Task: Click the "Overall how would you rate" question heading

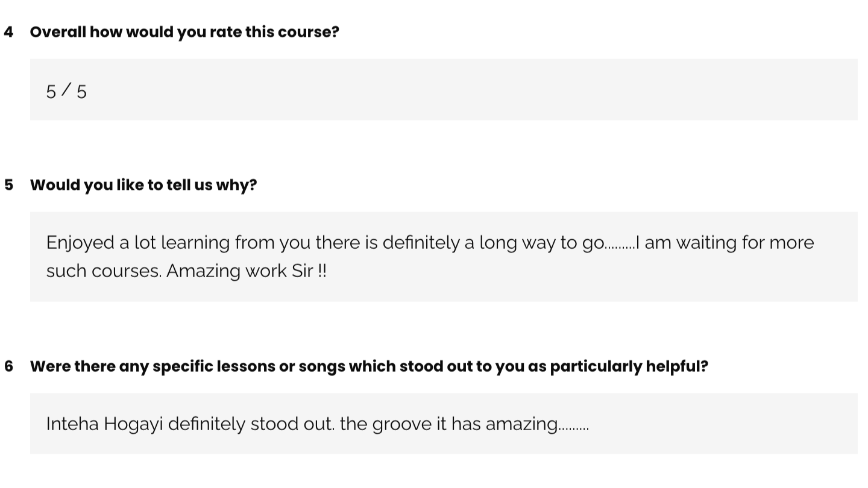Action: [184, 32]
